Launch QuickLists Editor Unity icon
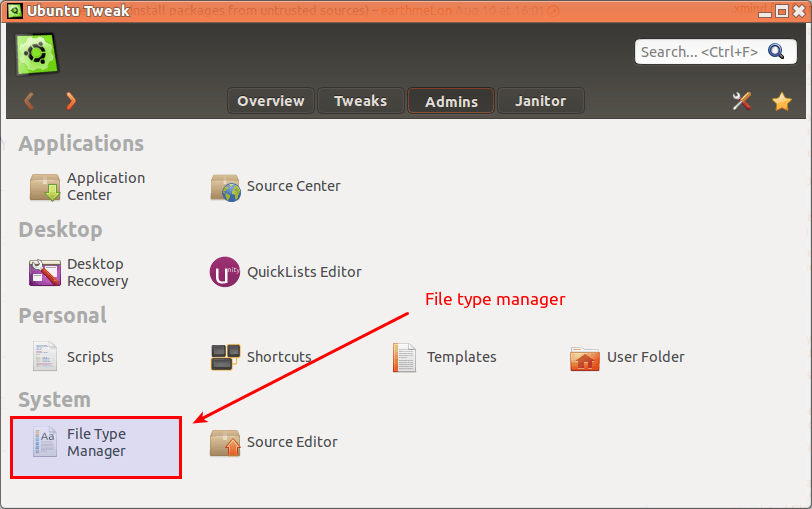This screenshot has height=509, width=812. (225, 272)
